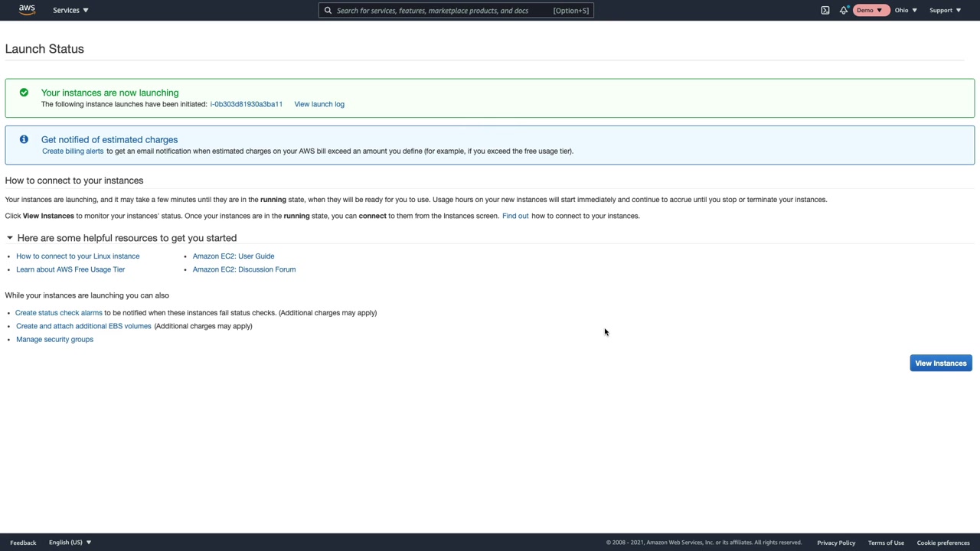View the launch log
The width and height of the screenshot is (980, 551).
pyautogui.click(x=319, y=104)
